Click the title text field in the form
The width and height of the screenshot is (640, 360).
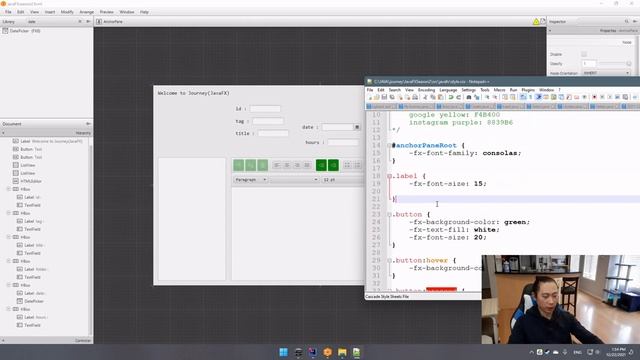click(273, 133)
